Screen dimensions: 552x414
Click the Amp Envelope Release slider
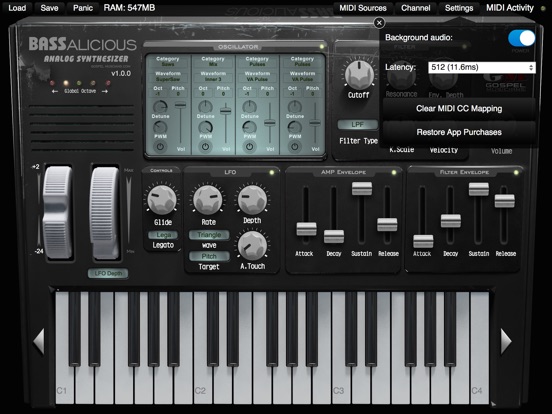click(387, 225)
